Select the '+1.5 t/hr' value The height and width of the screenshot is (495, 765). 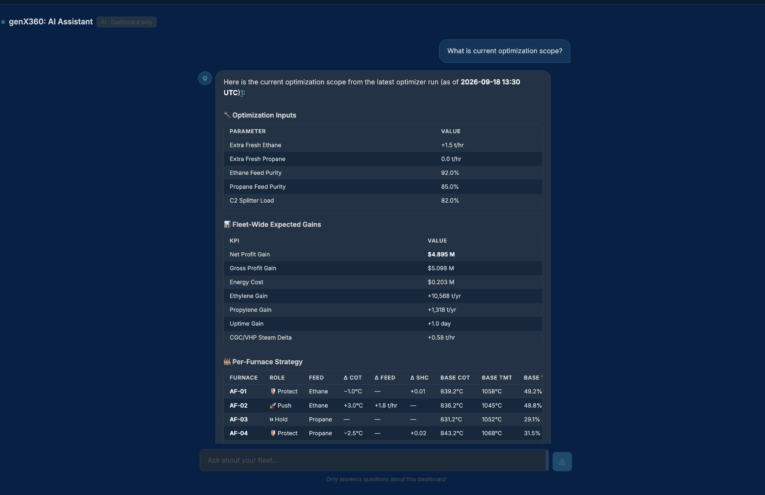pyautogui.click(x=452, y=145)
